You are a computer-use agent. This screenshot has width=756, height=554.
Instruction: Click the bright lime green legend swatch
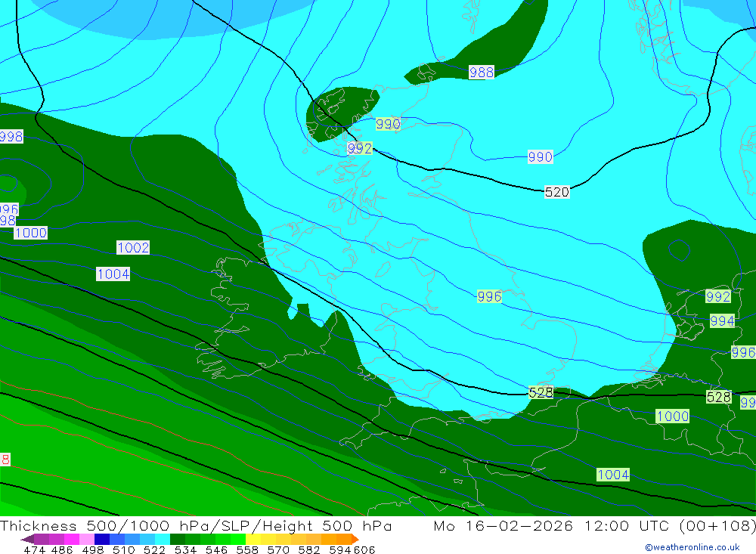238,539
